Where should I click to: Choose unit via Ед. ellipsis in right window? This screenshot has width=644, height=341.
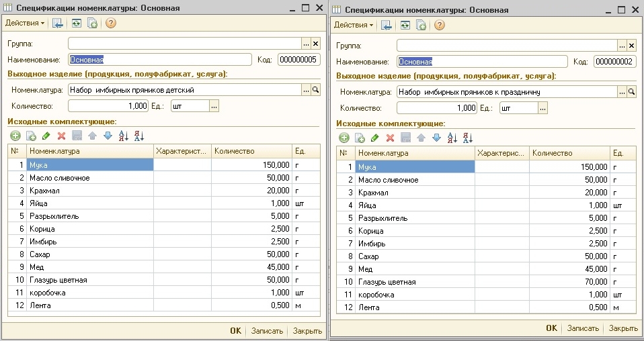(543, 108)
